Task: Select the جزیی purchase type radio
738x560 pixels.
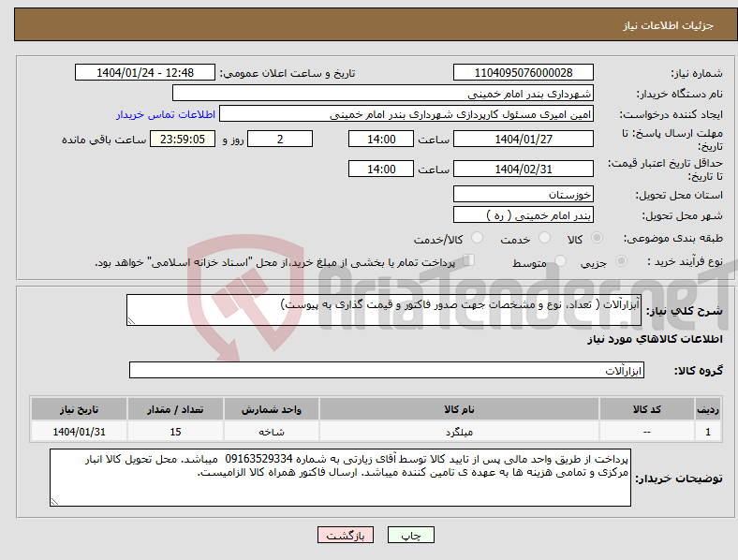Action: point(621,261)
